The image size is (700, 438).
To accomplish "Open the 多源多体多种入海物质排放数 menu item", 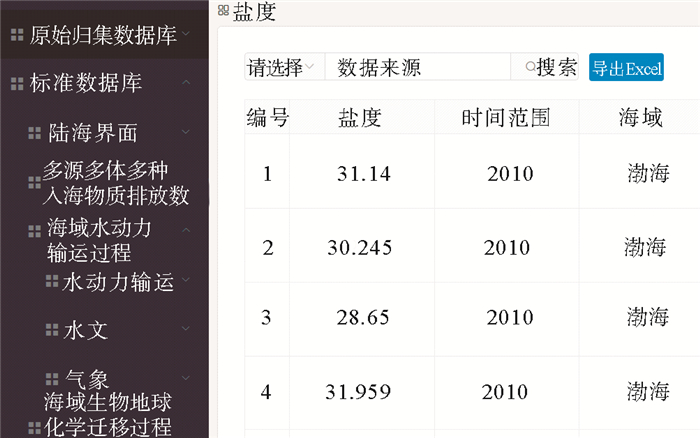I will [115, 182].
